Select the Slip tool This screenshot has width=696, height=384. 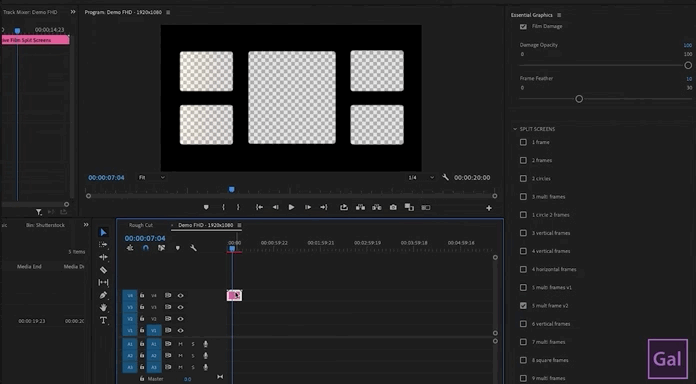[x=103, y=282]
